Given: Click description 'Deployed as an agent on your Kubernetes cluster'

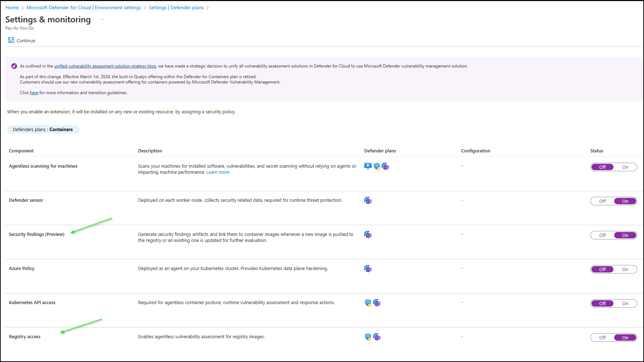Looking at the screenshot, I should click(233, 268).
